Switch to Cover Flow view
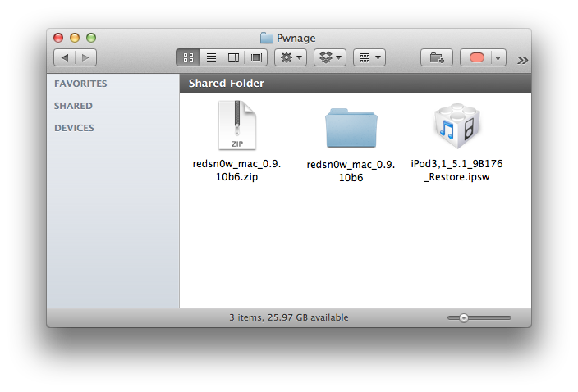This screenshot has width=578, height=392. coord(256,57)
